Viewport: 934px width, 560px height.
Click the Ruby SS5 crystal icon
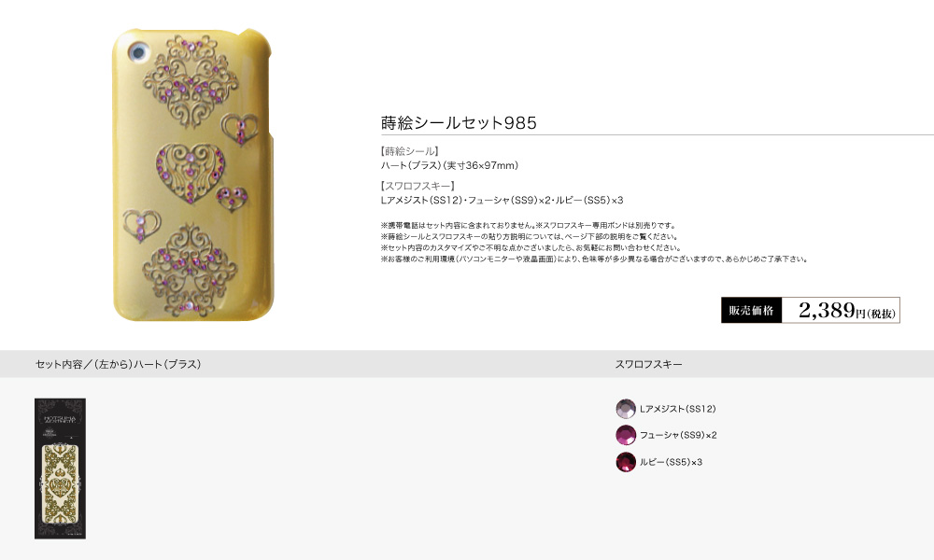click(626, 462)
